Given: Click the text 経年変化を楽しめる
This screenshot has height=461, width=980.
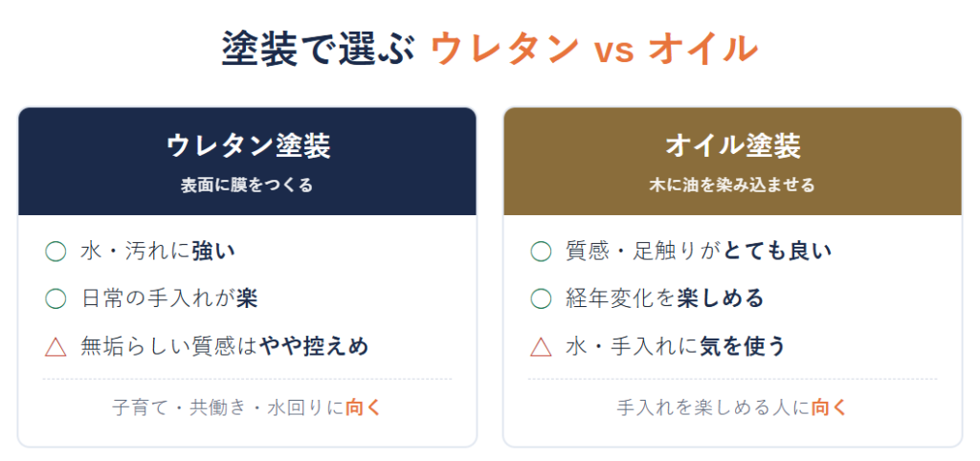Looking at the screenshot, I should pyautogui.click(x=665, y=298).
